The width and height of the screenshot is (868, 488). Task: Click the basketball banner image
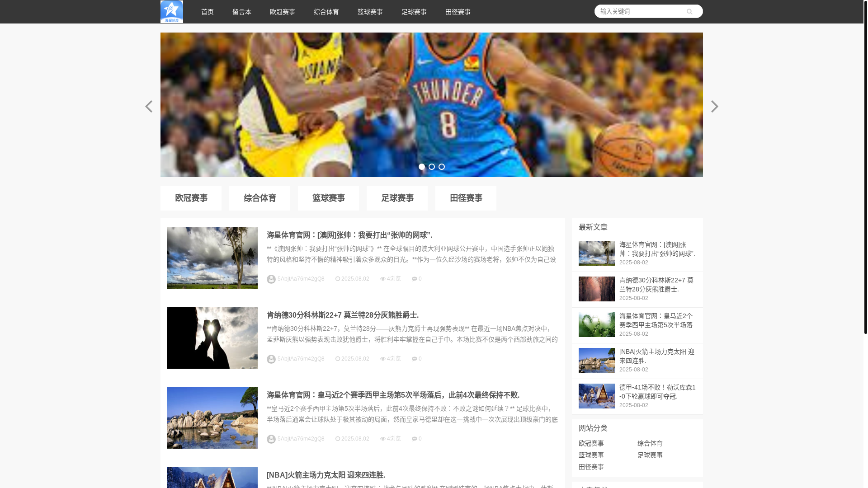point(432,105)
